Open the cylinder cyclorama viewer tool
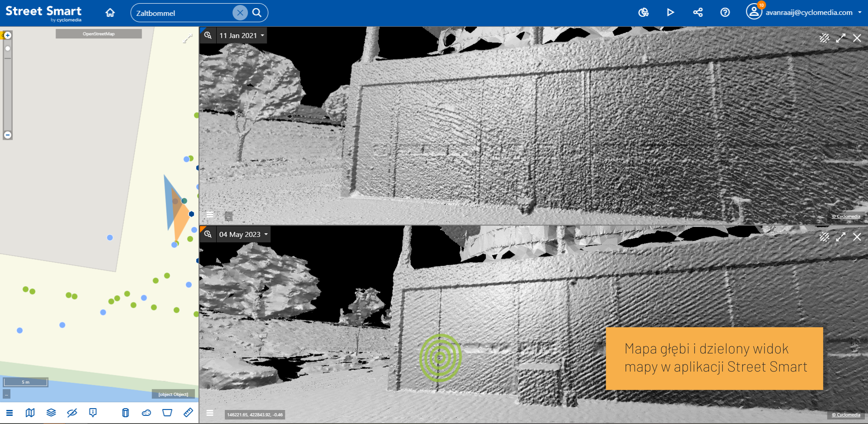This screenshot has width=868, height=424. (x=126, y=413)
